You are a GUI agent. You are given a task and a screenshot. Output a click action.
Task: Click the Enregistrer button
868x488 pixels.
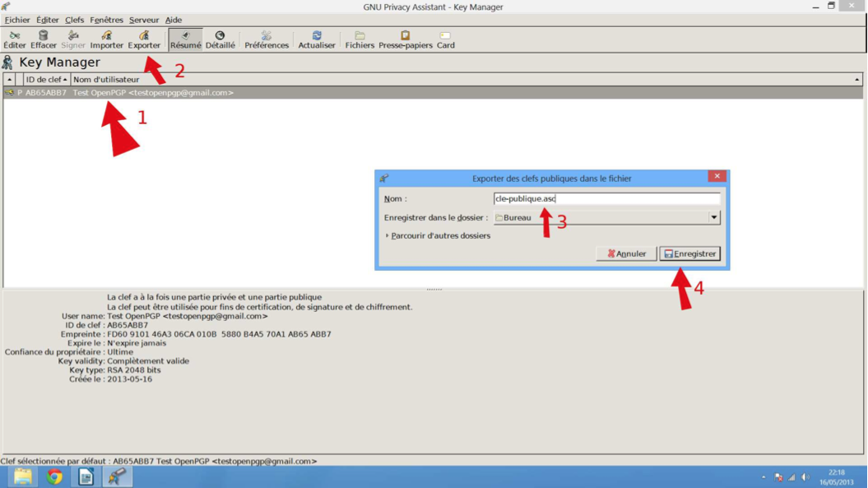[x=689, y=254]
